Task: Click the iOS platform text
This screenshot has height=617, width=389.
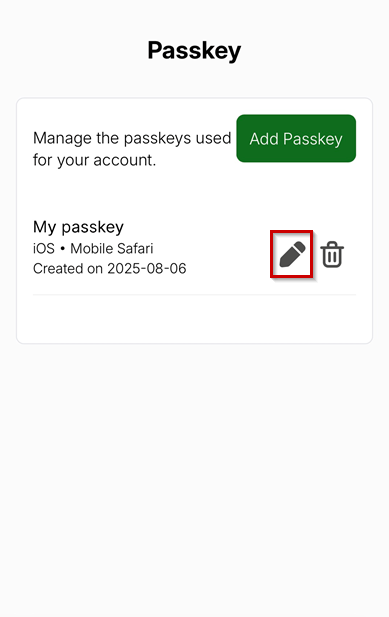Action: tap(44, 248)
